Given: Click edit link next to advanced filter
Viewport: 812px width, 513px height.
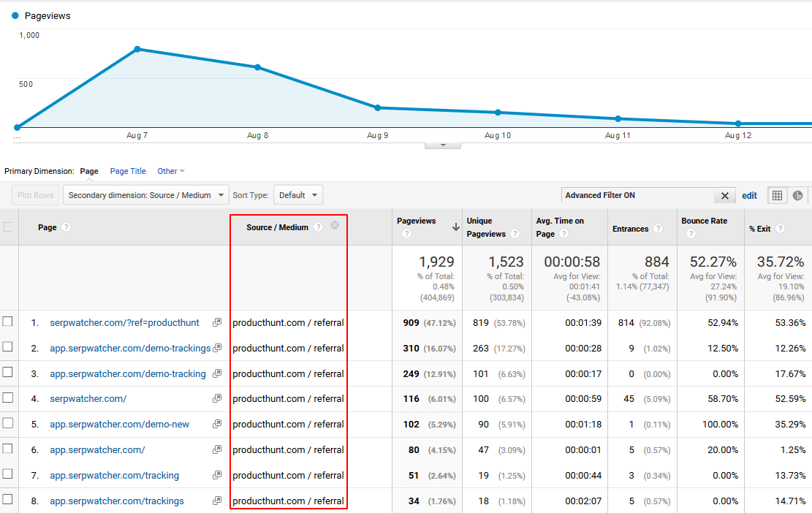Looking at the screenshot, I should [x=749, y=196].
